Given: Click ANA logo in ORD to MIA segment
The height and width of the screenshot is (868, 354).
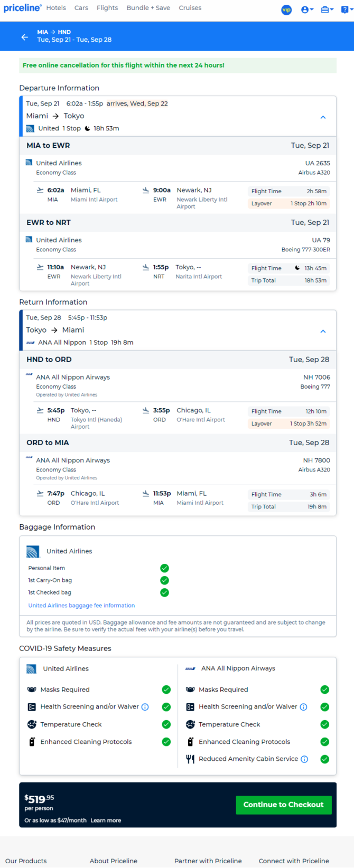Looking at the screenshot, I should (x=29, y=457).
